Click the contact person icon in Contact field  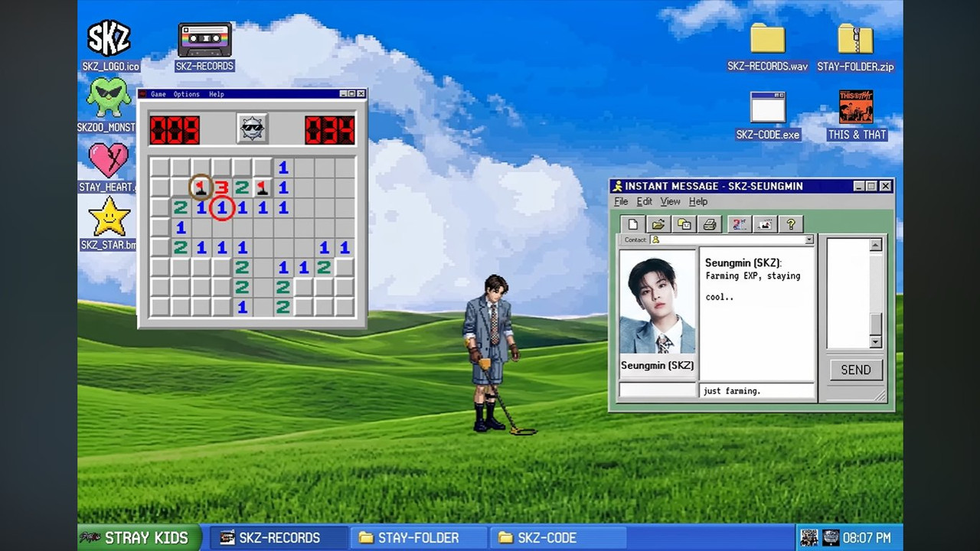[655, 240]
